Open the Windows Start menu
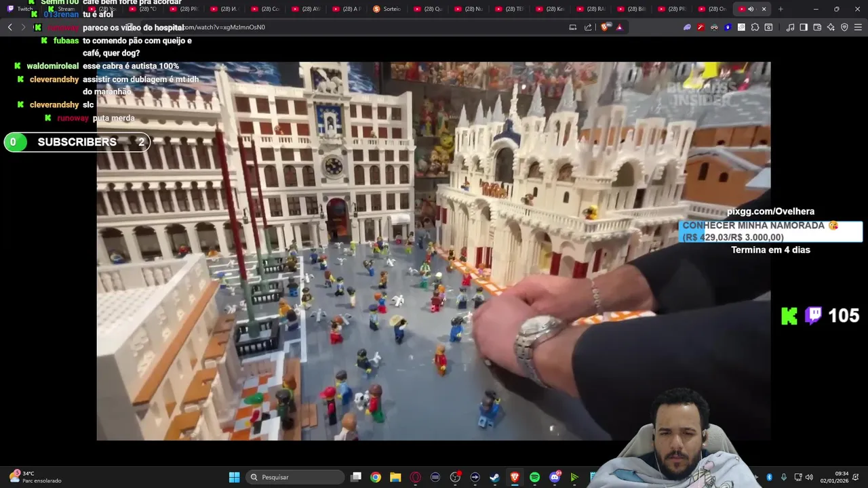Image resolution: width=868 pixels, height=488 pixels. 234,477
